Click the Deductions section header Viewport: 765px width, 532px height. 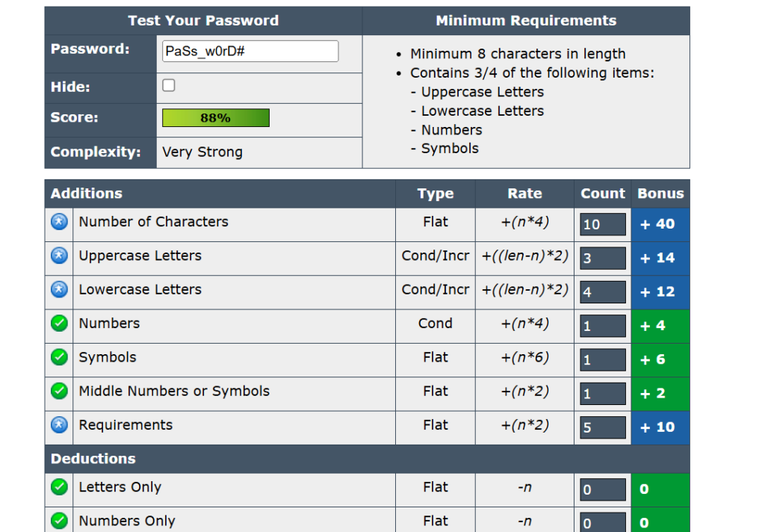tap(93, 459)
